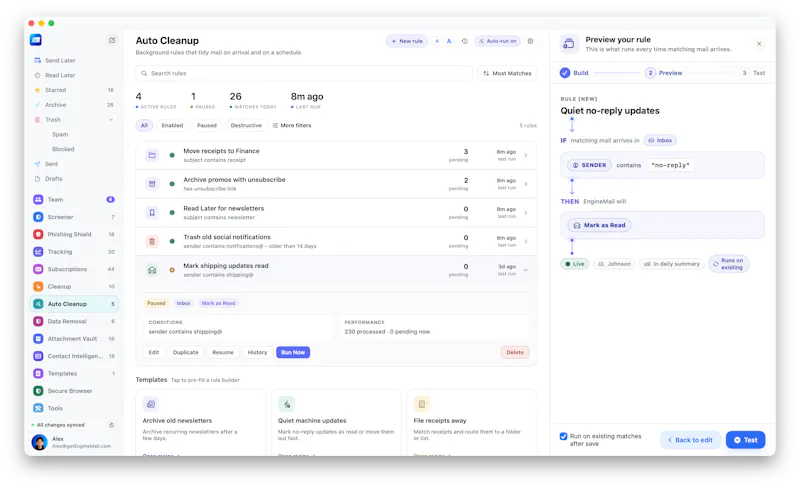Open the Cleanup section icon
800x488 pixels.
pos(38,286)
